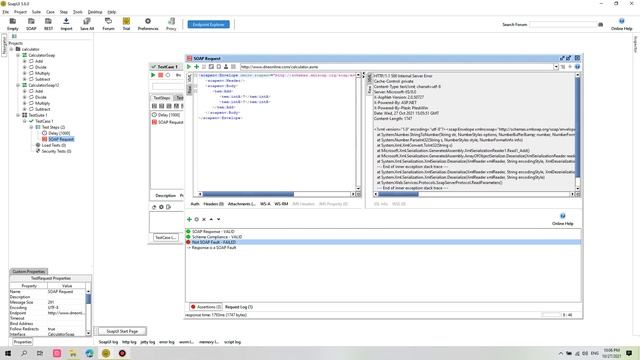Open the Step menu

64,12
